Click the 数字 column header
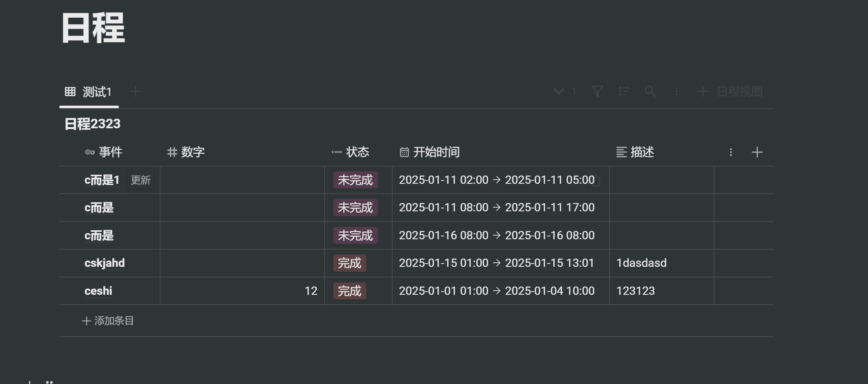868x384 pixels. [186, 153]
